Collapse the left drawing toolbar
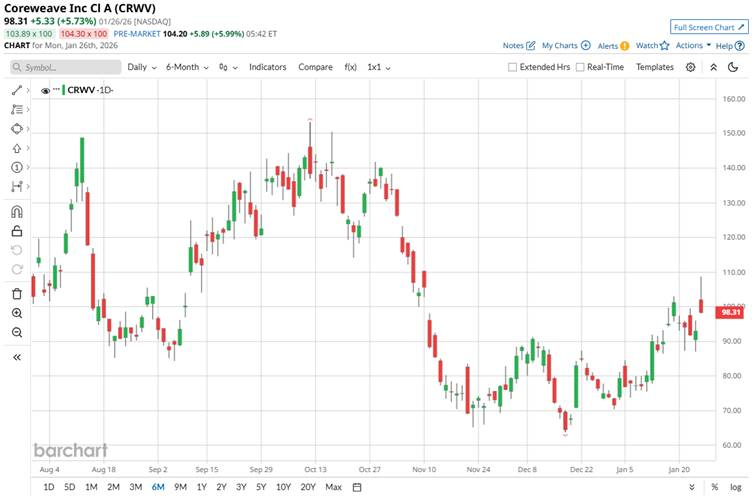752x501 pixels. [x=17, y=357]
